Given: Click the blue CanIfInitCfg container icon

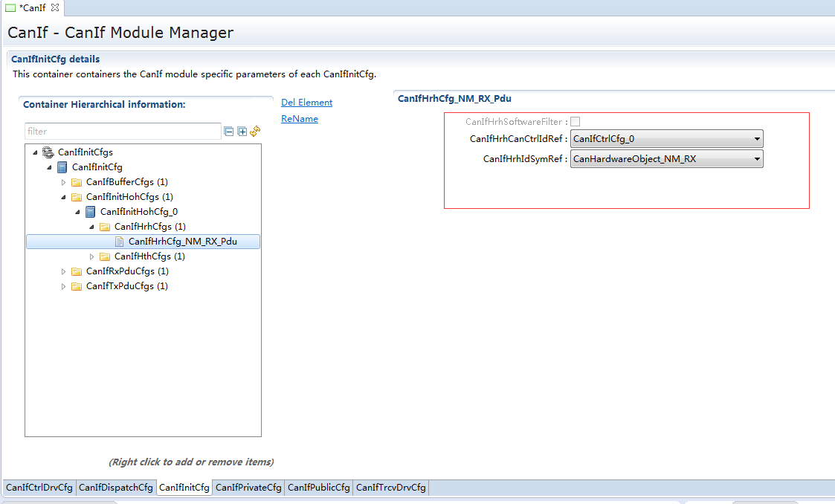Looking at the screenshot, I should (x=62, y=167).
